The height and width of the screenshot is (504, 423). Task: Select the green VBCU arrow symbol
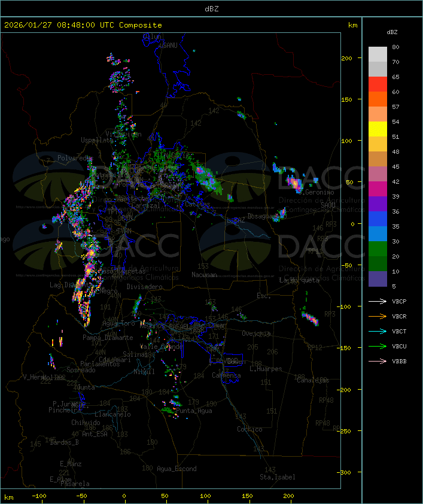click(378, 346)
